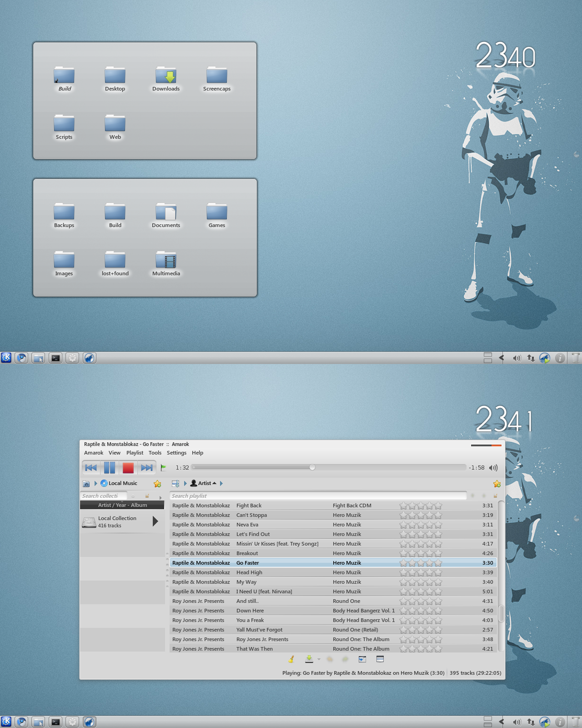Open the Games folder

tap(217, 216)
